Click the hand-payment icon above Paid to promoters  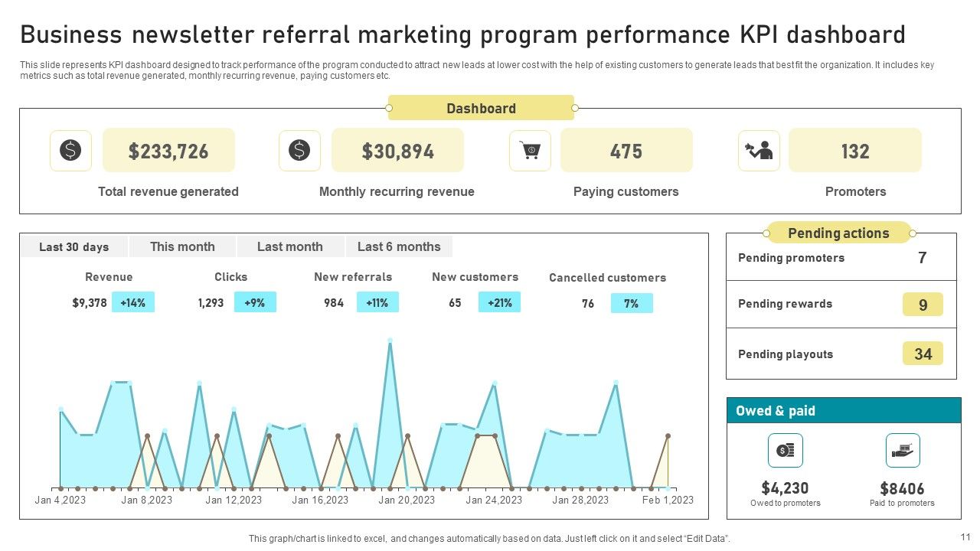903,450
